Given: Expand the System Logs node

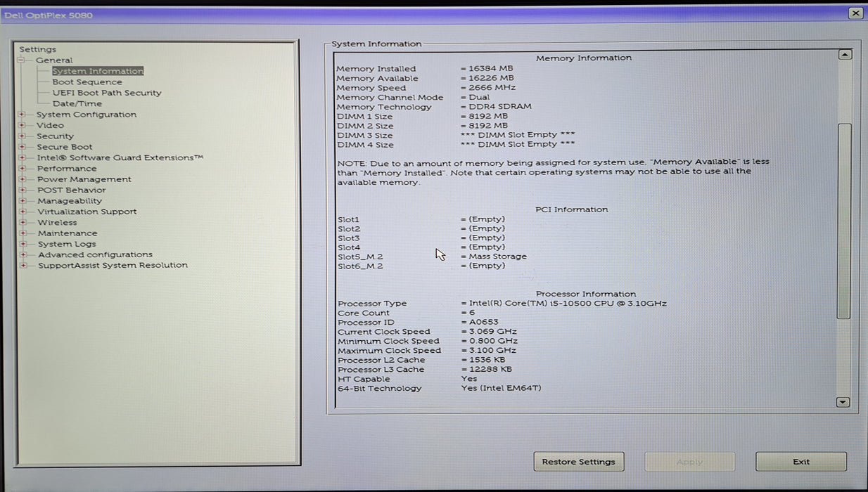Looking at the screenshot, I should 23,244.
